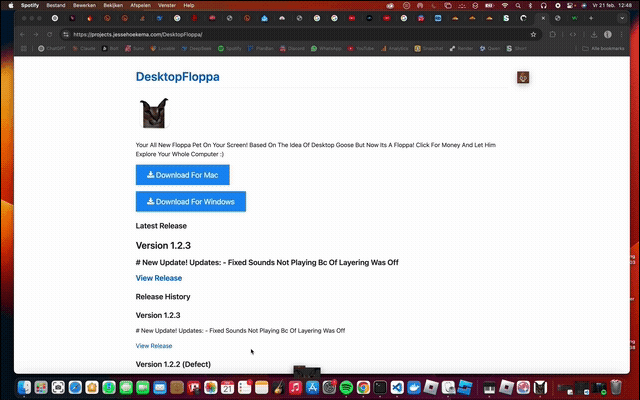640x400 pixels.
Task: Open Messages from the dock
Action: pyautogui.click(x=126, y=387)
